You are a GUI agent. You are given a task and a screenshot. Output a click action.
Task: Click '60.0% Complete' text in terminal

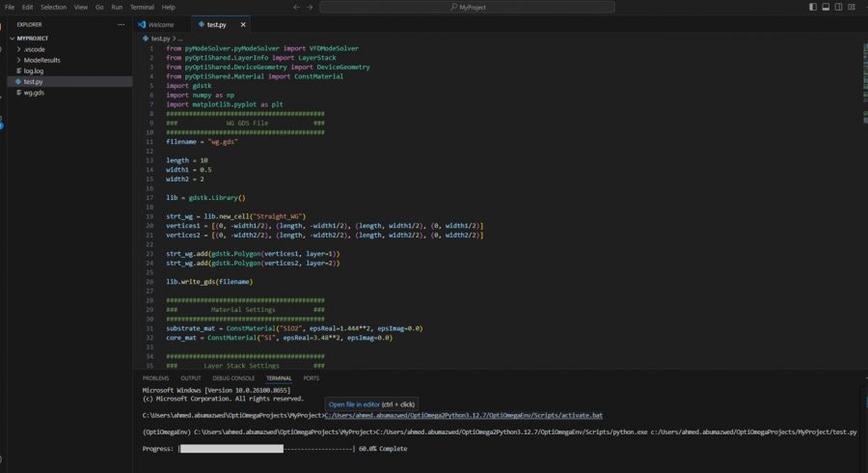(383, 449)
